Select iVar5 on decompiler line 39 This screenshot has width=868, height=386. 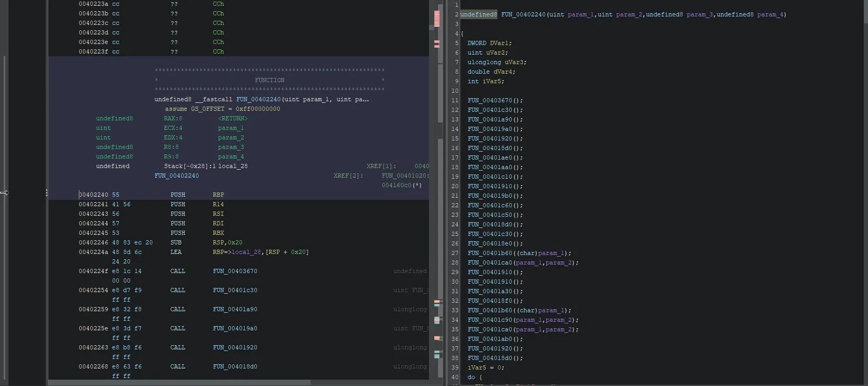(477, 367)
